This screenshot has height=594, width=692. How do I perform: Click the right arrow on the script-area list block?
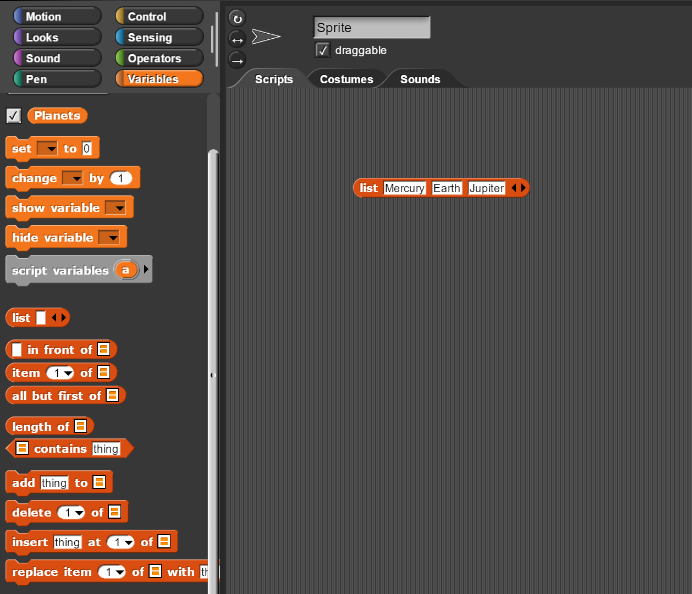pos(522,188)
